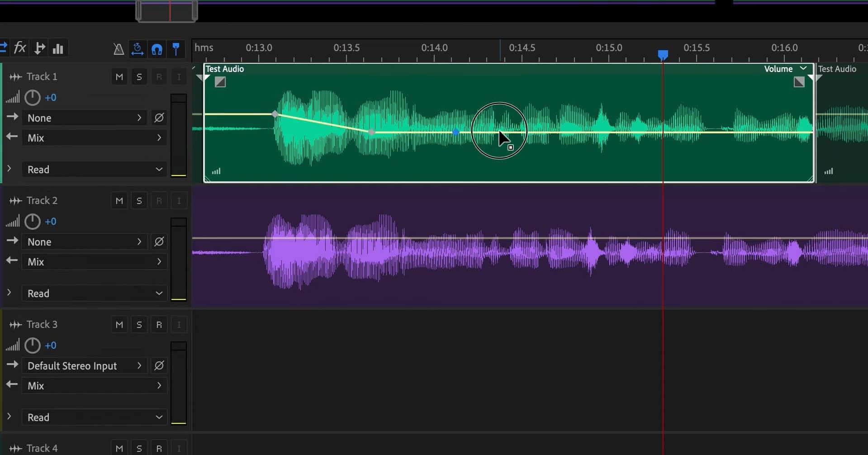Click the histogram bars icon in the toolbar
Viewport: 868px width, 455px height.
click(58, 47)
